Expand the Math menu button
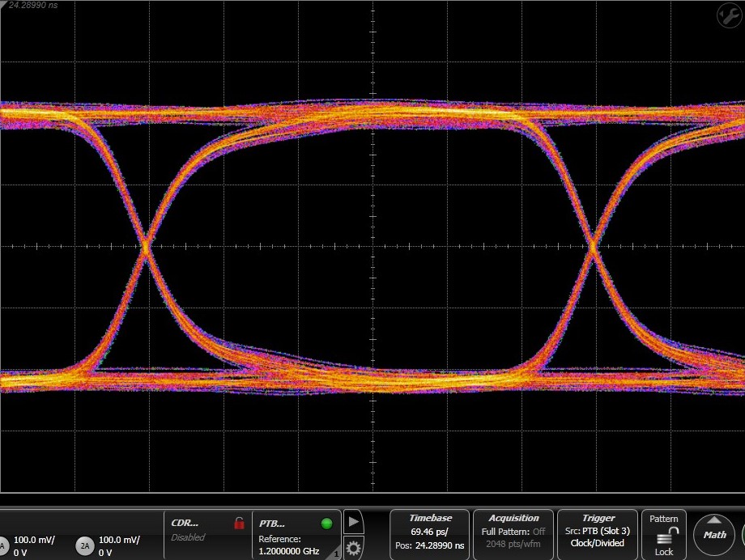745x560 pixels. (714, 533)
